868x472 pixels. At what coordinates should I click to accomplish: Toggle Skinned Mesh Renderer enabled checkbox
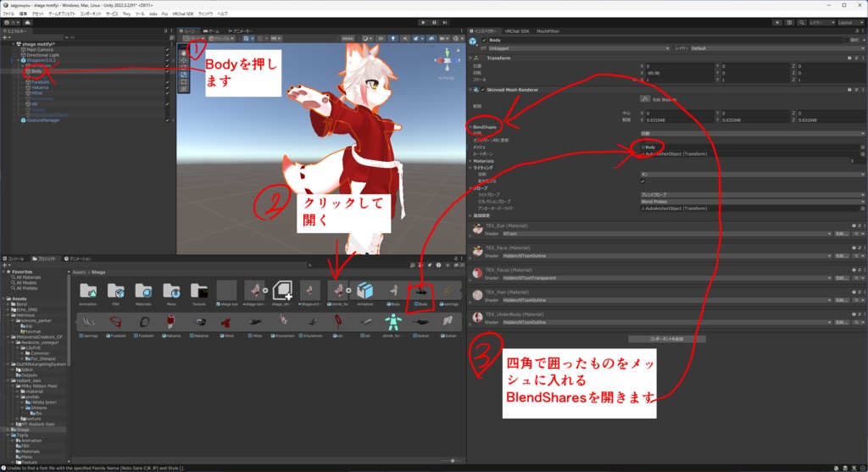coord(482,90)
